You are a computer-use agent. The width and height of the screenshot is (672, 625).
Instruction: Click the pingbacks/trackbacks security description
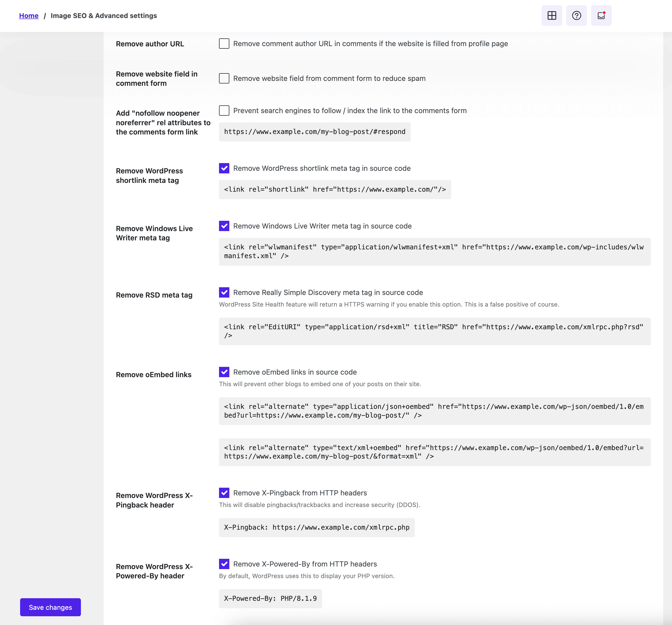point(320,505)
